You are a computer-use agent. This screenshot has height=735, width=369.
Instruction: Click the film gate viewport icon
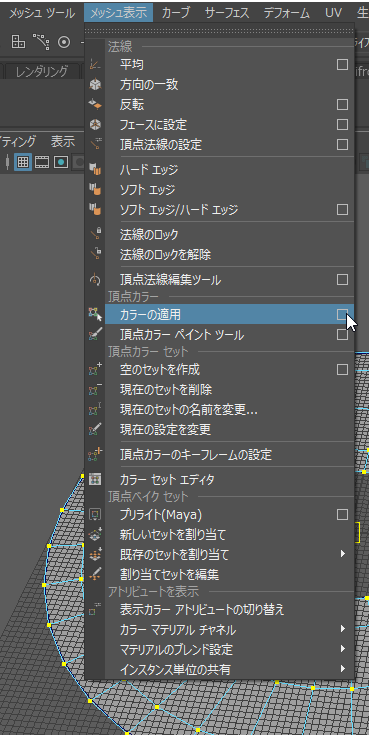click(42, 162)
